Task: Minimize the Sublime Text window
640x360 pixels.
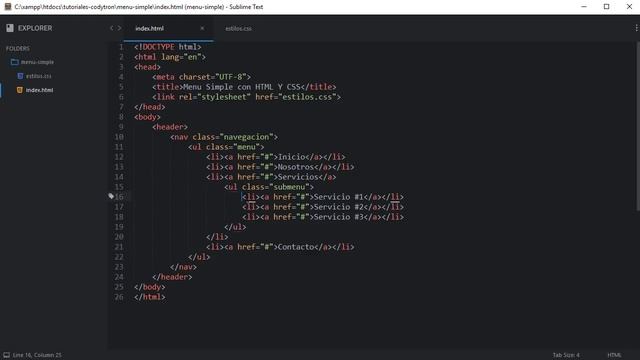Action: [584, 7]
